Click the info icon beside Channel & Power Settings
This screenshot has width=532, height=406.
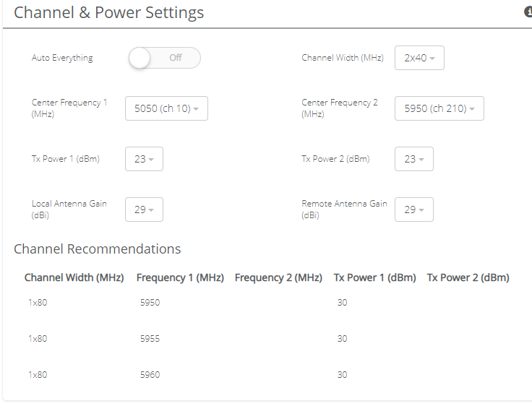[x=528, y=12]
